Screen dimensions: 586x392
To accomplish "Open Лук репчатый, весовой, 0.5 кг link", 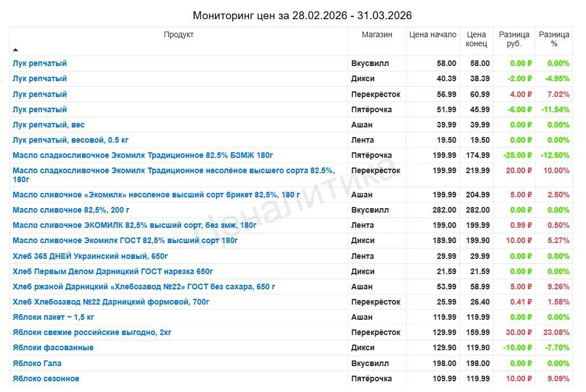I will [x=71, y=140].
